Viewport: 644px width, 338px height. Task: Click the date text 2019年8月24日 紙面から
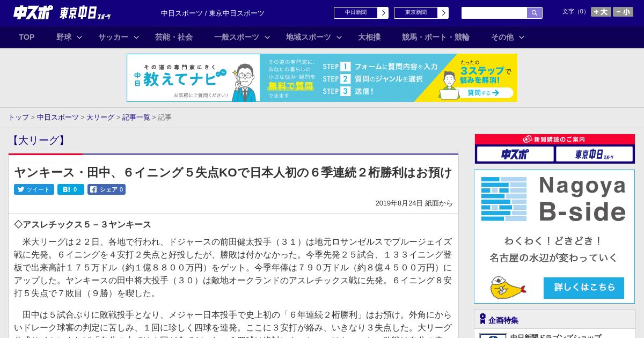(x=414, y=203)
